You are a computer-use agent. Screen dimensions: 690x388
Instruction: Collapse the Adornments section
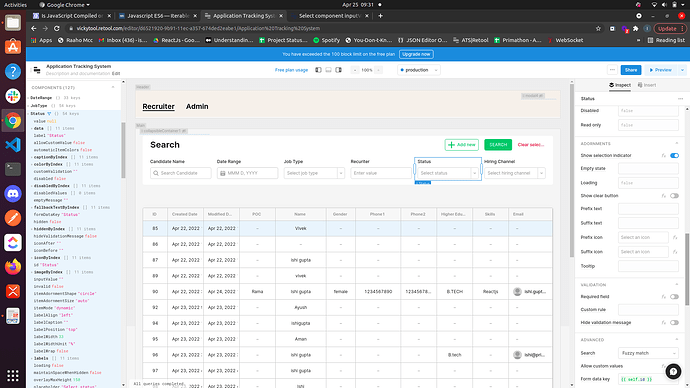point(677,144)
